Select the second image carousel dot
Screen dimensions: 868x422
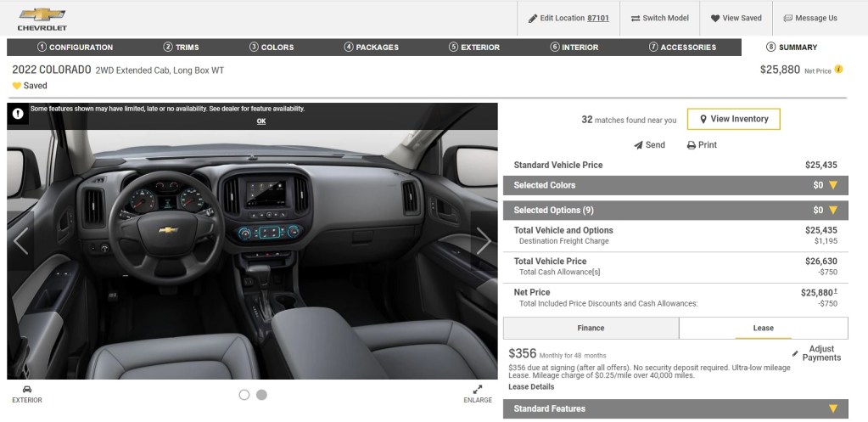point(261,395)
